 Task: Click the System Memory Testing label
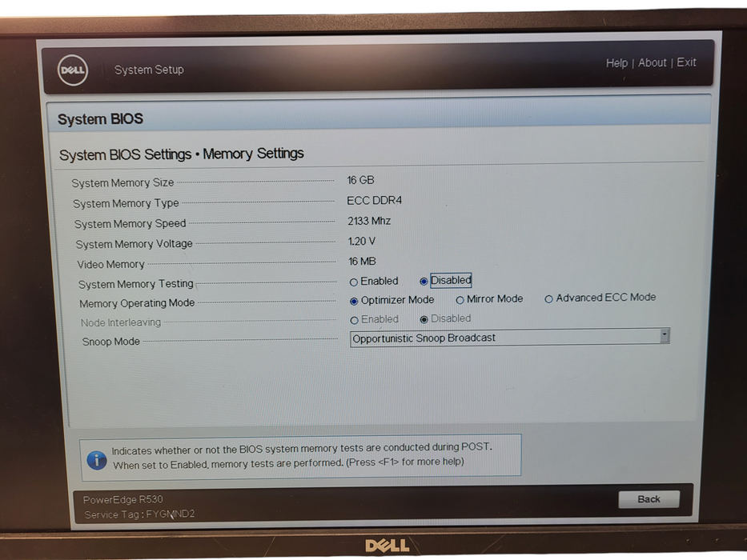(x=136, y=284)
